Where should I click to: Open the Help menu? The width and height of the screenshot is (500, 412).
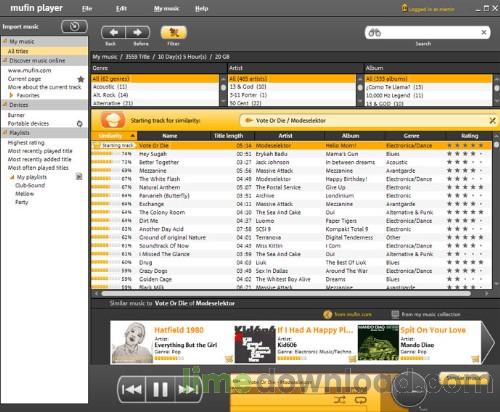click(202, 9)
